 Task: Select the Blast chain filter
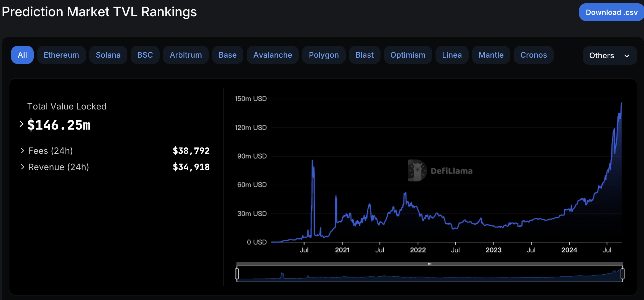coord(365,55)
